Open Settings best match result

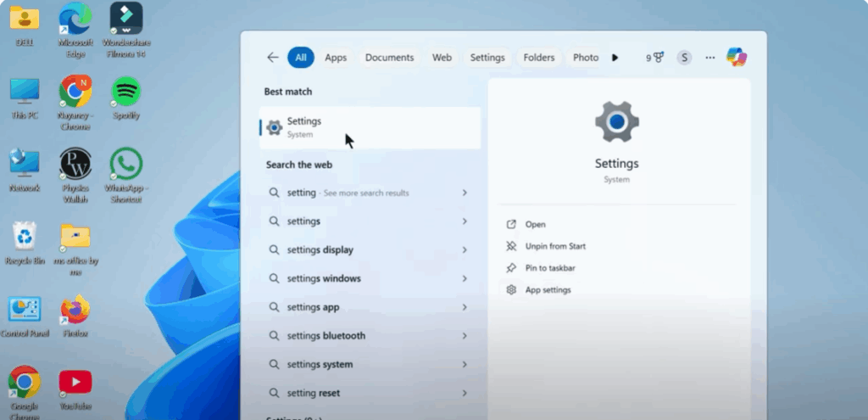tap(370, 127)
